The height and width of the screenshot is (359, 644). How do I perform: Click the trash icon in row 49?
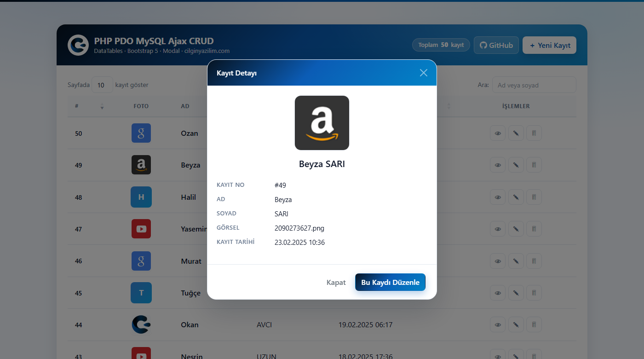tap(534, 165)
